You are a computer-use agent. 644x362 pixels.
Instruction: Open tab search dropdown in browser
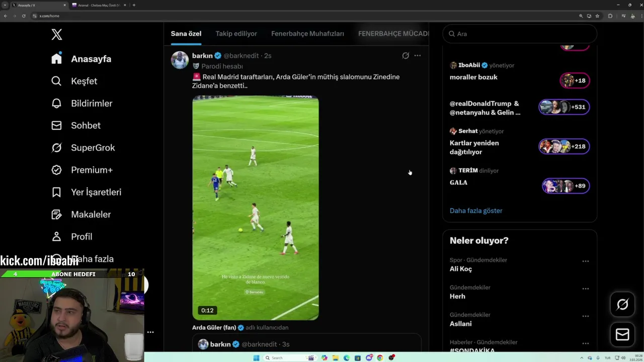click(x=5, y=5)
